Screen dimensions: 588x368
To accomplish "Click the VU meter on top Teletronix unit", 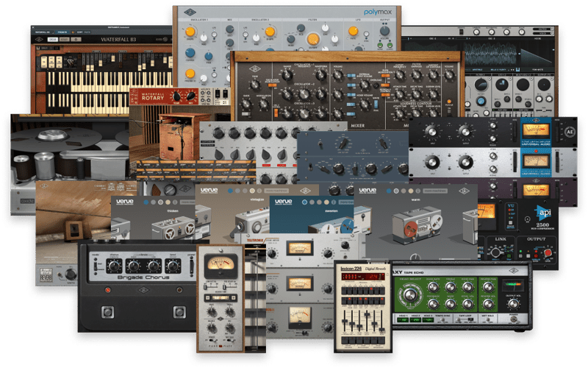I will (x=300, y=248).
